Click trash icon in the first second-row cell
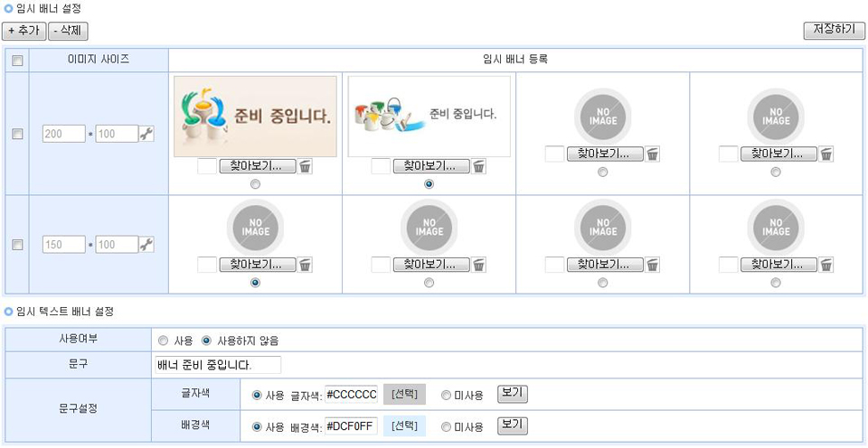Screen dimensions: 868x448 click(x=306, y=265)
